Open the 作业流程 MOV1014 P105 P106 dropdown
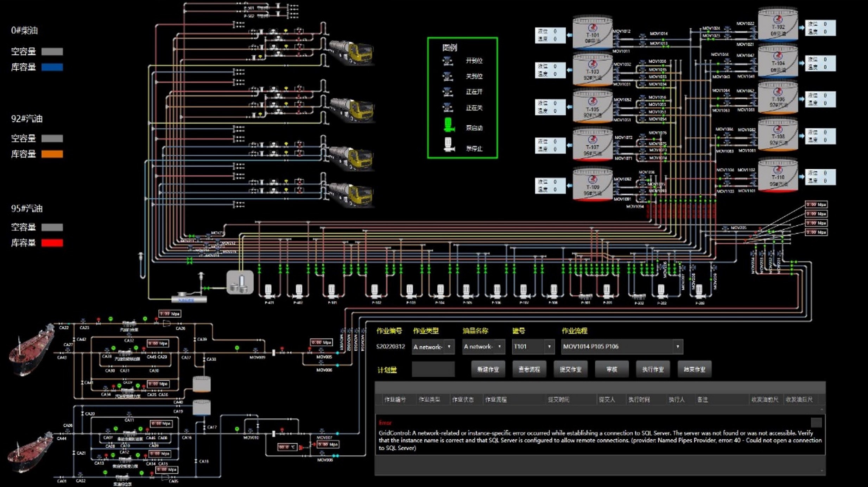The image size is (868, 487). (x=622, y=347)
